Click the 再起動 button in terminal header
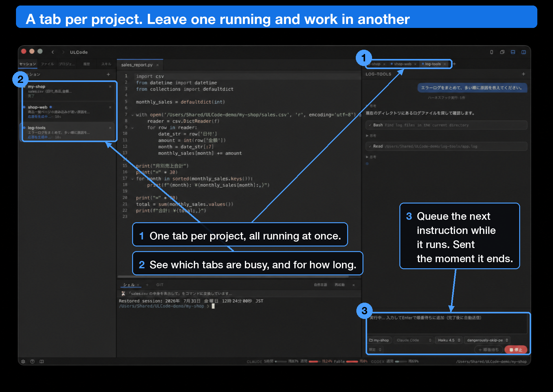 tap(339, 285)
